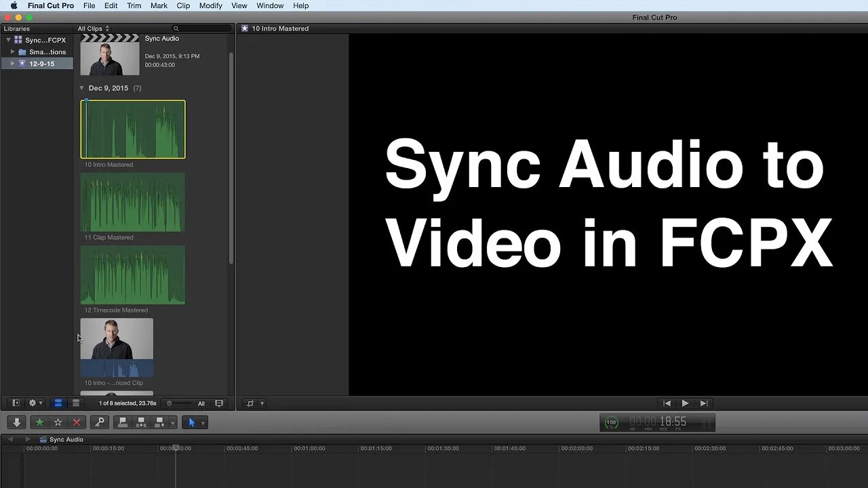
Task: Collapse the Sync...FCPX library
Action: point(8,40)
